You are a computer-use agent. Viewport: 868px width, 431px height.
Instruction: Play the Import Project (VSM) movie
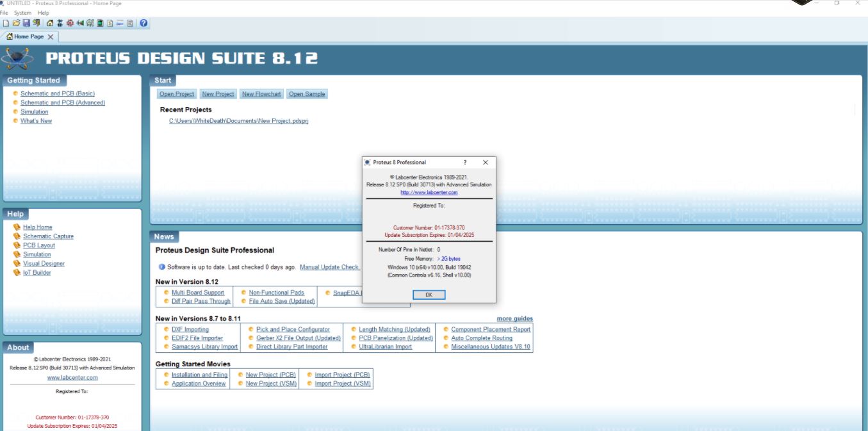coord(343,384)
